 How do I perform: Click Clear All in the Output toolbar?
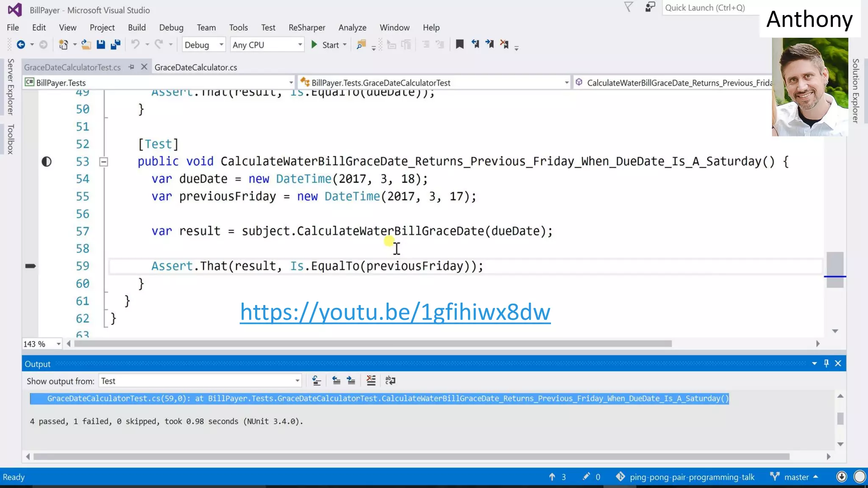[x=371, y=380]
